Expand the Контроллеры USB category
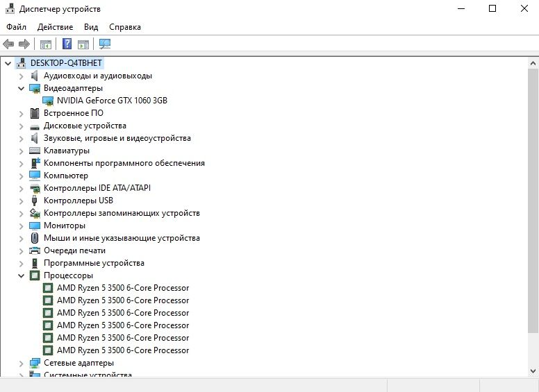Viewport: 539px width, 392px height. [21, 201]
